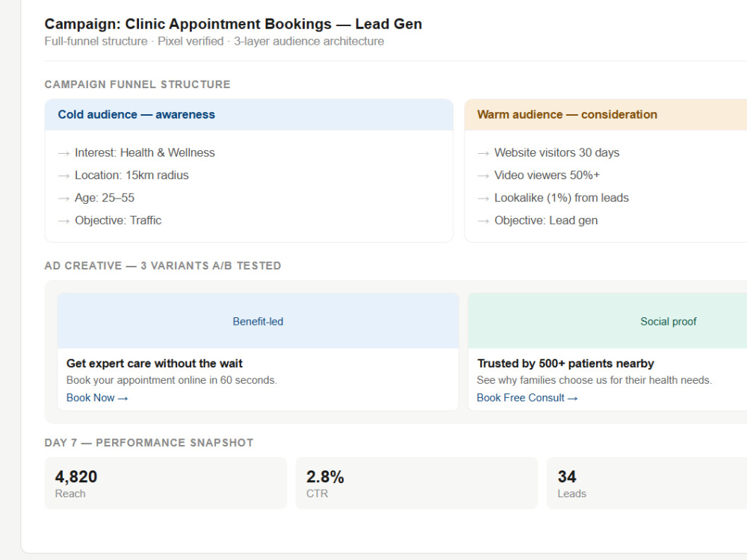
Task: Select the headline Trusted by 500+ patients nearby
Action: [x=565, y=364]
